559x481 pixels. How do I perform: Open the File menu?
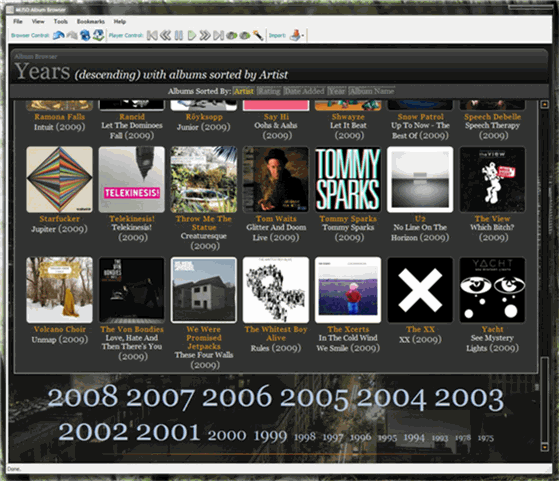18,21
